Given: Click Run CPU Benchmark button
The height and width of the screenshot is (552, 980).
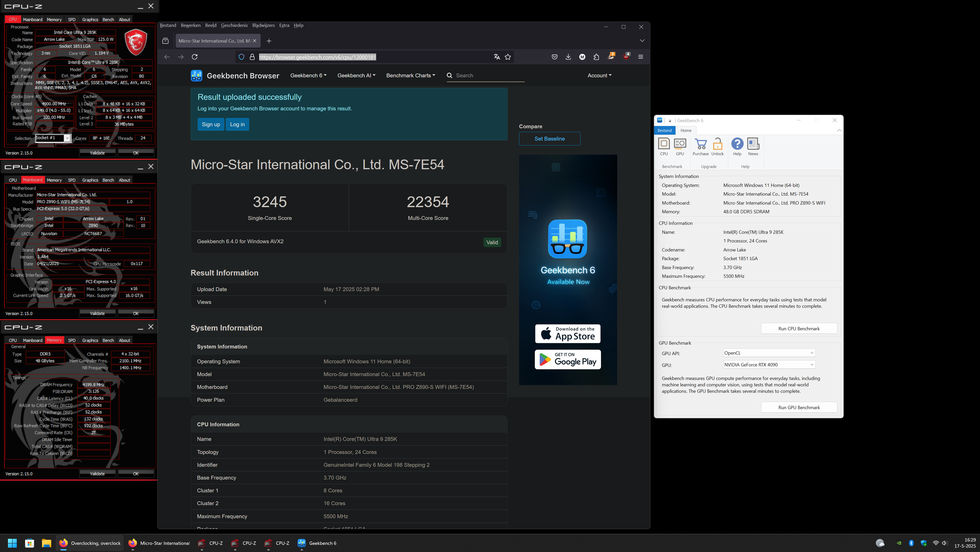Looking at the screenshot, I should pos(799,329).
